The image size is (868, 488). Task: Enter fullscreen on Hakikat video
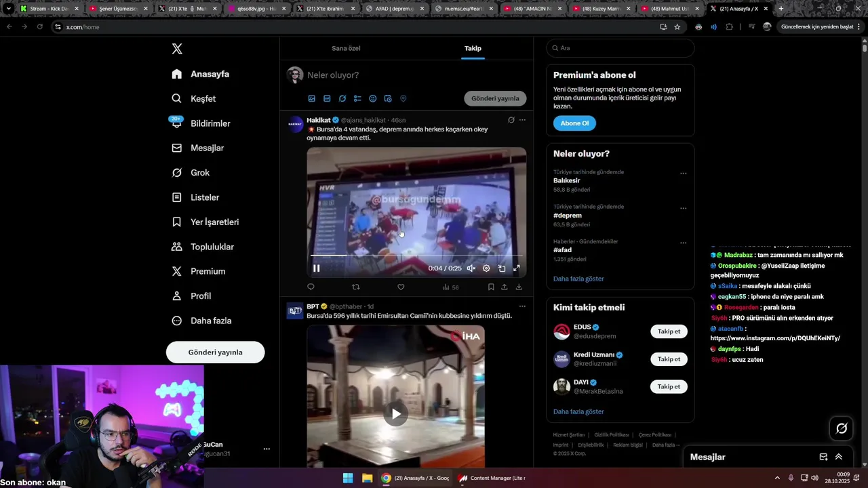(x=517, y=268)
